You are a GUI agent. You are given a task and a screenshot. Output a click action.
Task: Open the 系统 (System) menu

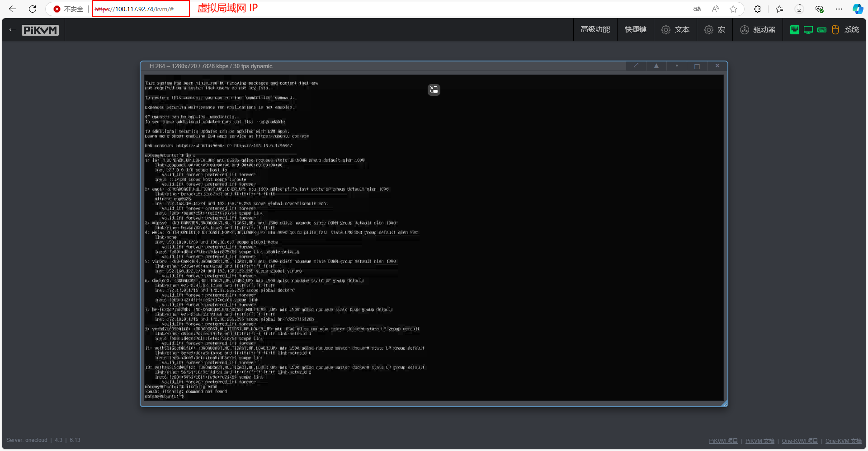851,30
